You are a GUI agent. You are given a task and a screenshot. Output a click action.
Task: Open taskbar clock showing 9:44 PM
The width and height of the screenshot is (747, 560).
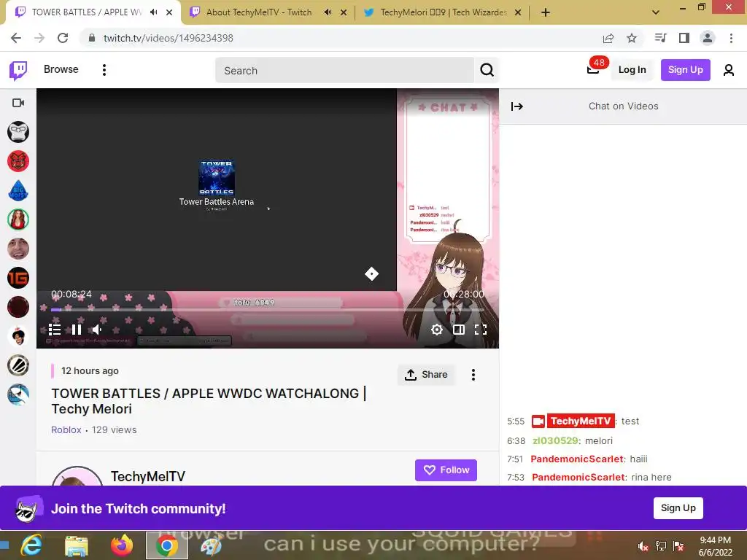tap(715, 546)
